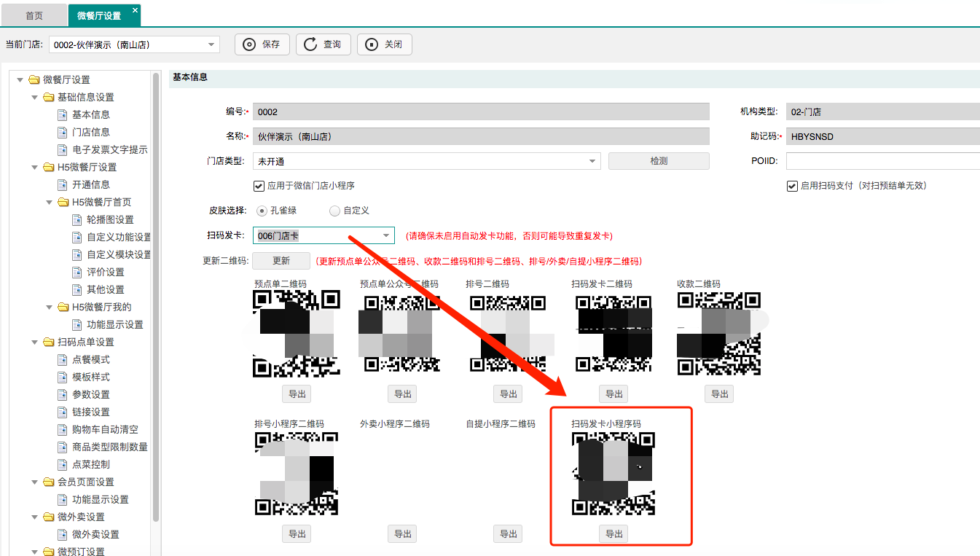The width and height of the screenshot is (980, 556).
Task: Open the 扫码发卡 card dropdown
Action: point(386,235)
